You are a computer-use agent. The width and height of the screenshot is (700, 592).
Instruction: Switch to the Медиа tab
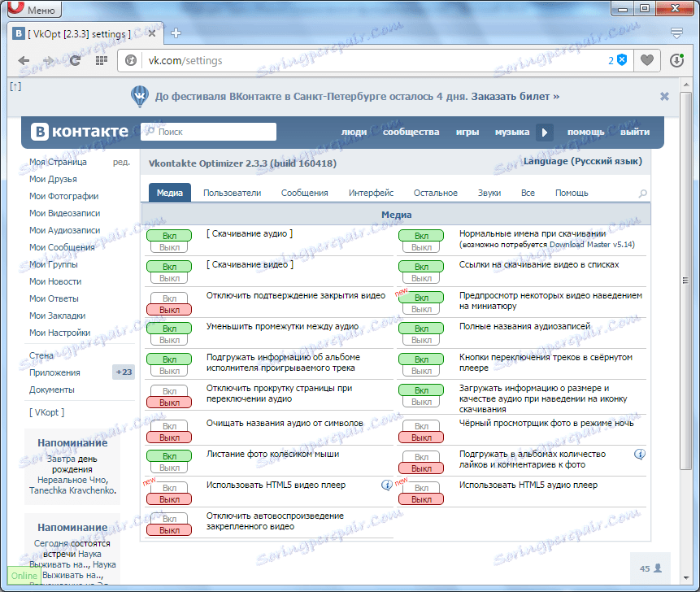point(170,193)
